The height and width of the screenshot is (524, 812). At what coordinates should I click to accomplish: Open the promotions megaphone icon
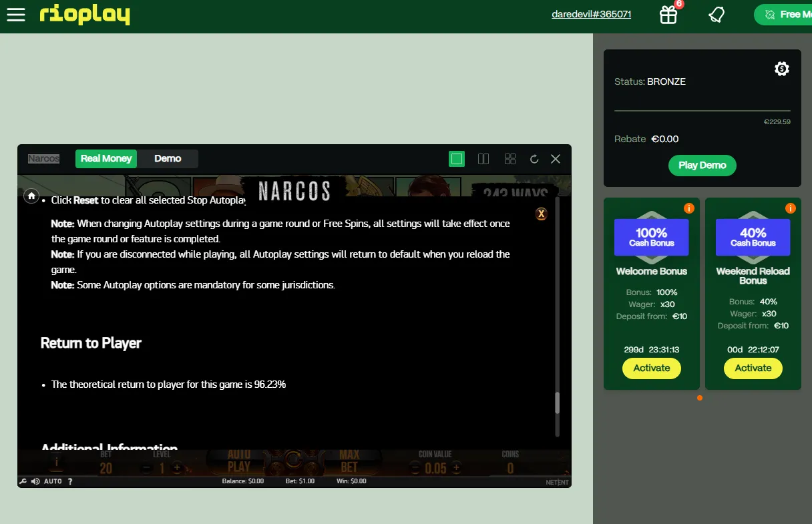[717, 15]
